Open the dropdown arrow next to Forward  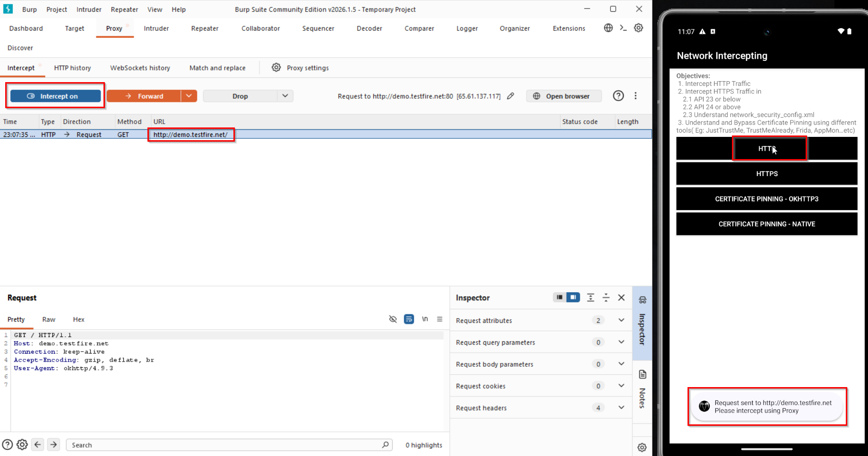[x=189, y=96]
